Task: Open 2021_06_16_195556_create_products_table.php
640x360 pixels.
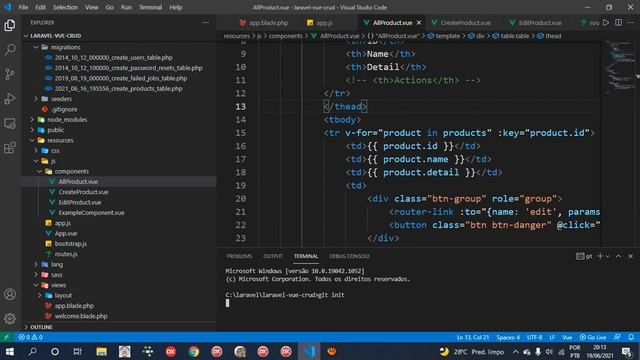Action: click(119, 89)
